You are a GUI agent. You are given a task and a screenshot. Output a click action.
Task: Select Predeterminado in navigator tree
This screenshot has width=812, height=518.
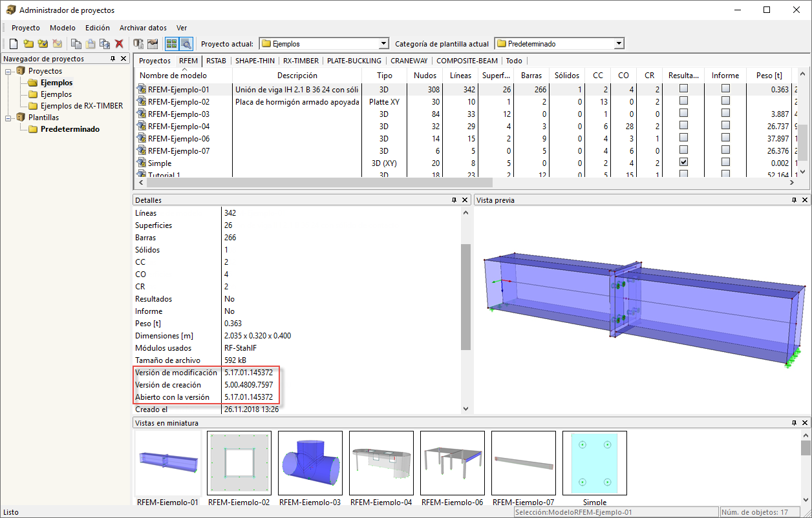pyautogui.click(x=70, y=129)
